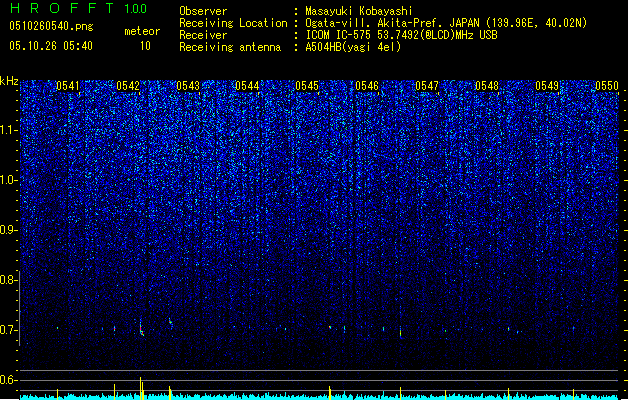Click the 0.7 kHz axis label
The width and height of the screenshot is (629, 400).
pyautogui.click(x=9, y=330)
